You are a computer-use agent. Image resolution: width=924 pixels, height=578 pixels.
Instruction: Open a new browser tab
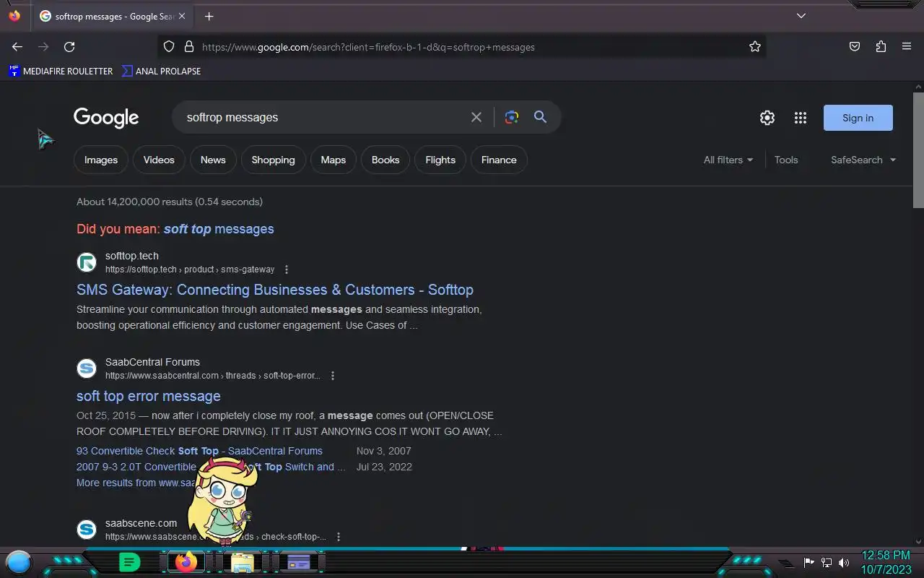(209, 16)
